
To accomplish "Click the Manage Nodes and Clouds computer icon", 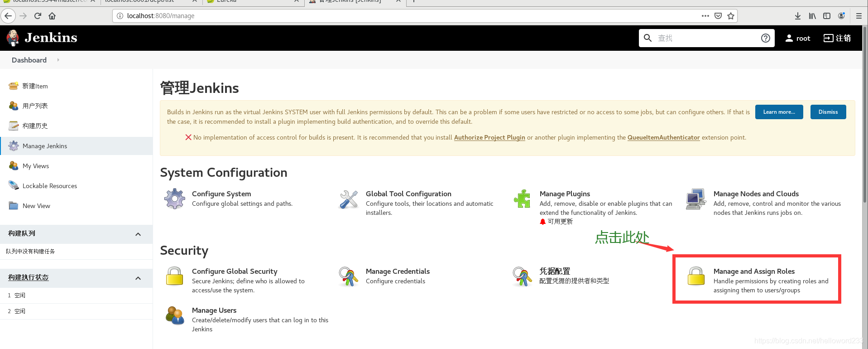I will [x=696, y=199].
